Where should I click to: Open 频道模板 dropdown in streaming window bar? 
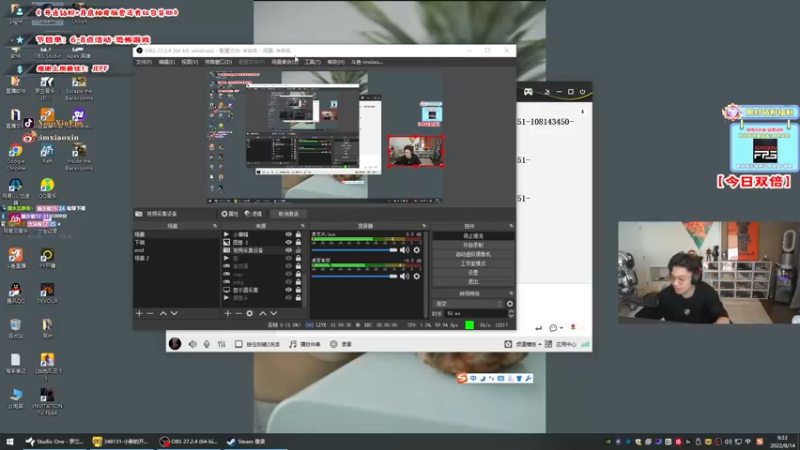coord(529,344)
